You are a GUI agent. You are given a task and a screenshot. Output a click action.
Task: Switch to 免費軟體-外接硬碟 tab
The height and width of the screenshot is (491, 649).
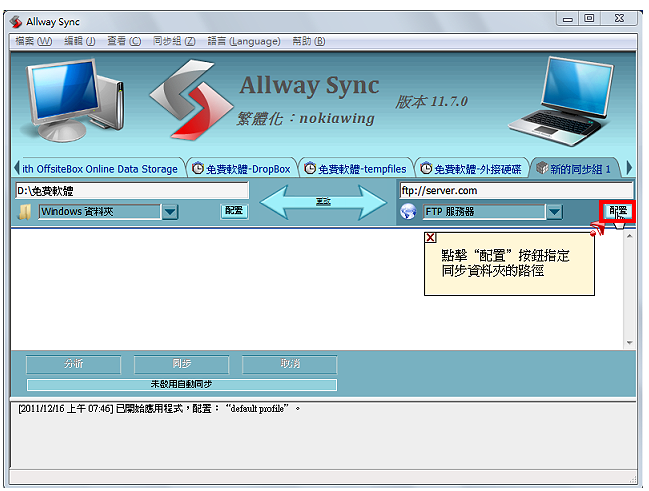pyautogui.click(x=471, y=169)
